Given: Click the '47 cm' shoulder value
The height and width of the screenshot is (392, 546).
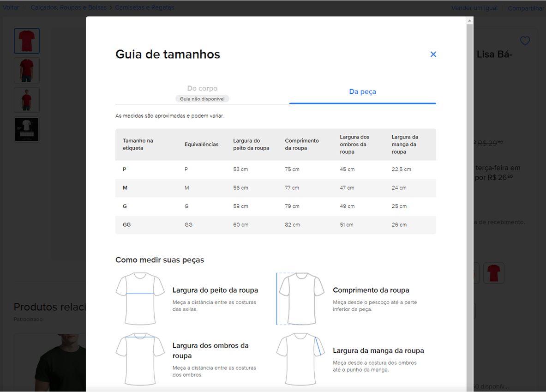Looking at the screenshot, I should pyautogui.click(x=347, y=188).
